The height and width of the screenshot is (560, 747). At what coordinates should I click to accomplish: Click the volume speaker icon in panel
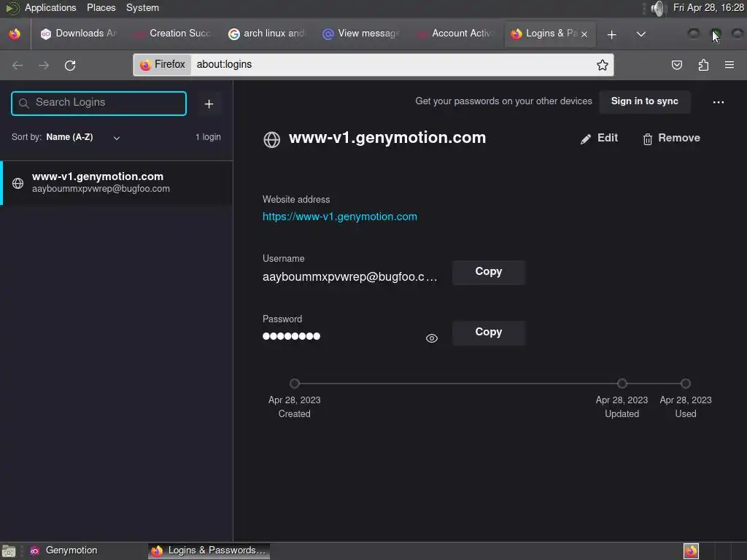(x=657, y=8)
